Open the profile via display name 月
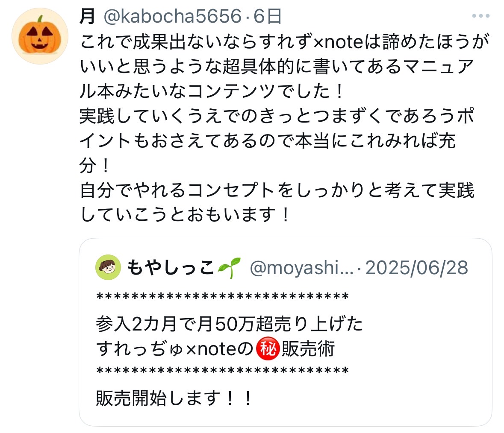This screenshot has width=504, height=433. (87, 16)
